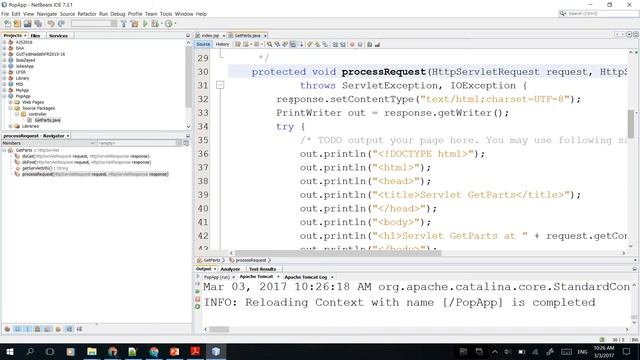
Task: Toggle Show Fields filter in Navigator
Action: tap(17, 329)
